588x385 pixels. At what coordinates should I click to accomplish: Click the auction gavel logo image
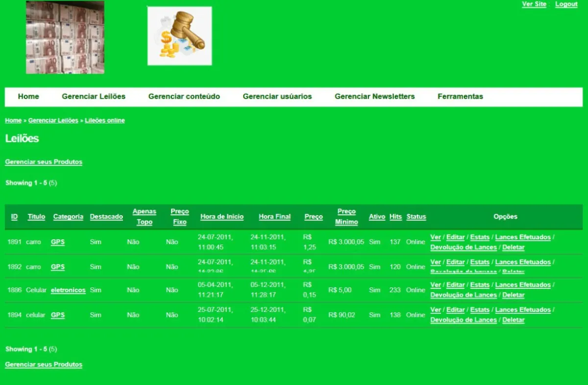tap(180, 36)
